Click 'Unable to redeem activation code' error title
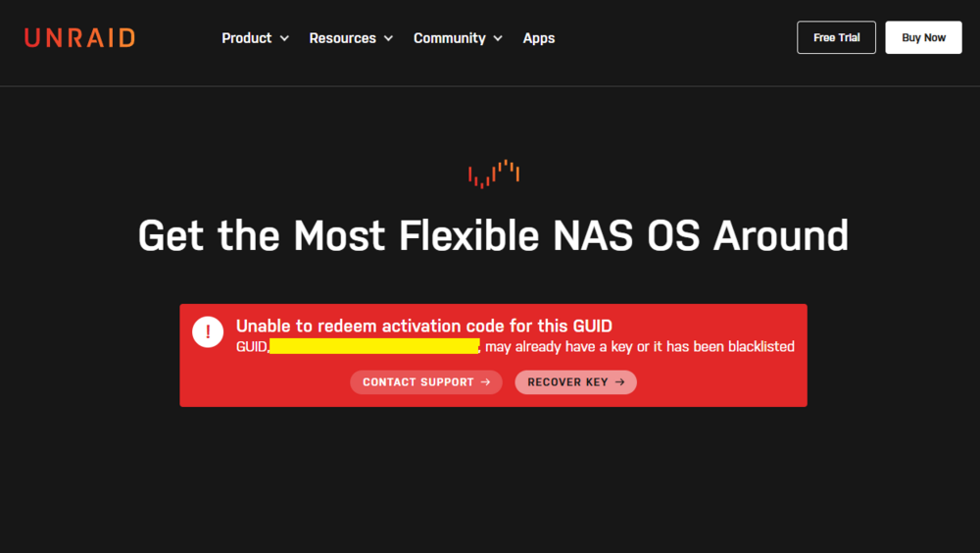980x553 pixels. (423, 326)
